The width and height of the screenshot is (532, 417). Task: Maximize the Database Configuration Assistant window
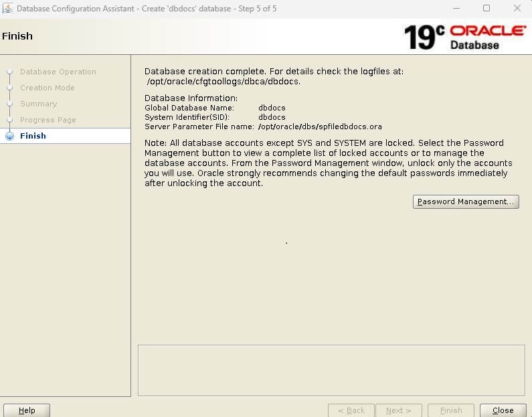[486, 8]
